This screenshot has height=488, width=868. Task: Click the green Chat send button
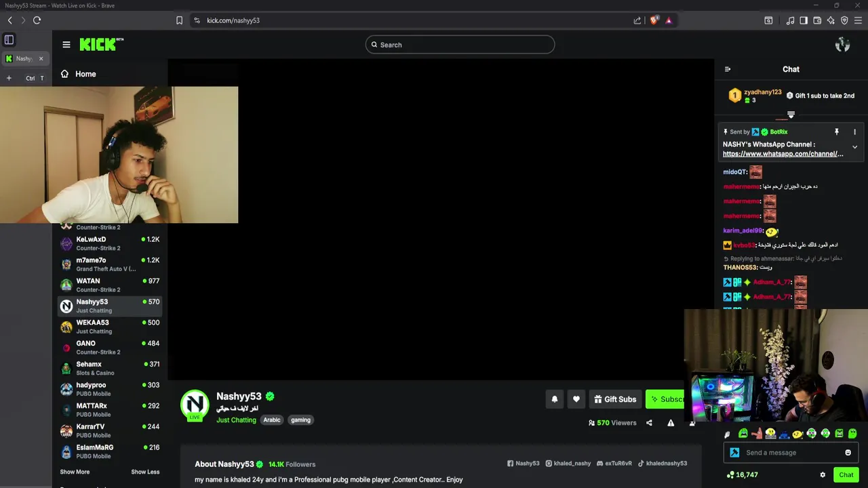pyautogui.click(x=846, y=475)
